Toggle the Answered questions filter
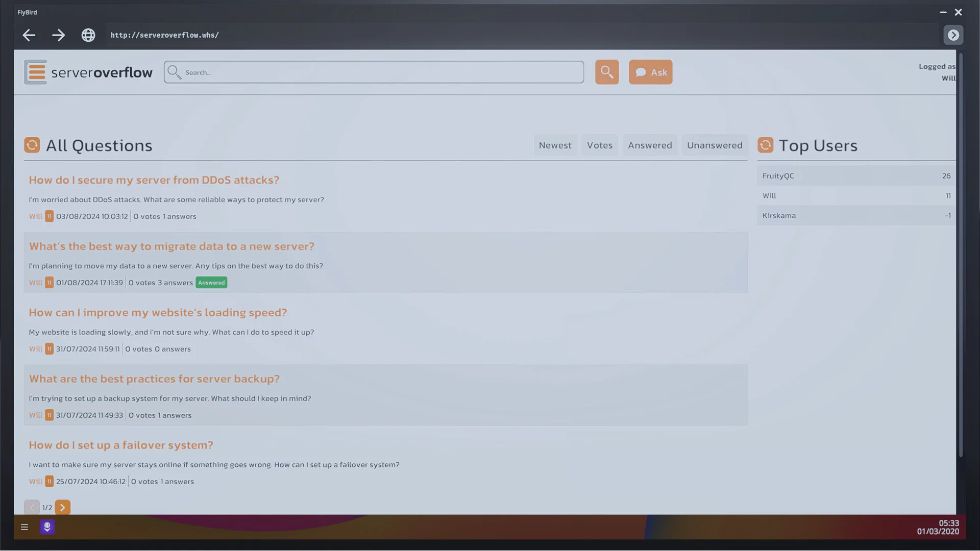 tap(649, 145)
